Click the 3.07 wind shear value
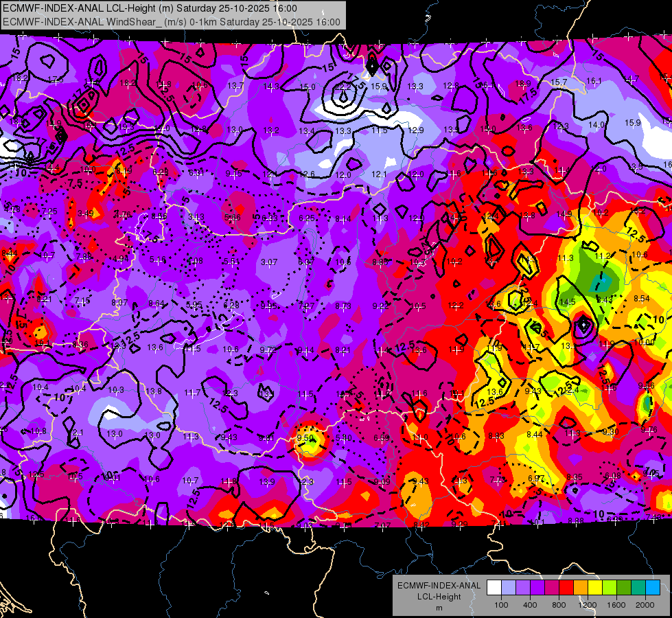This screenshot has height=618, width=672. pos(269,262)
